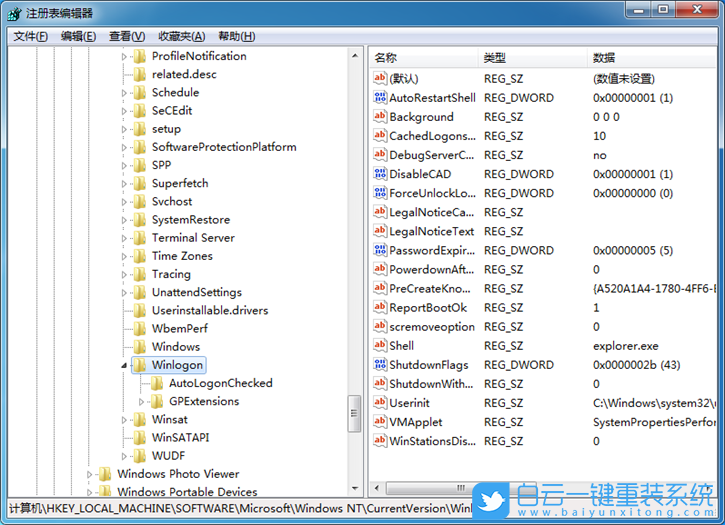Click the Userinit string value icon
This screenshot has width=725, height=525.
tap(380, 402)
